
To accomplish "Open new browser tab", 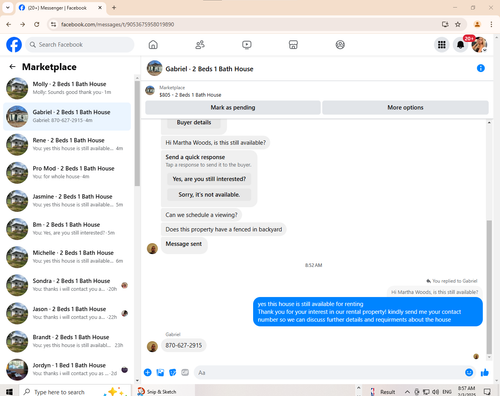I will 114,8.
